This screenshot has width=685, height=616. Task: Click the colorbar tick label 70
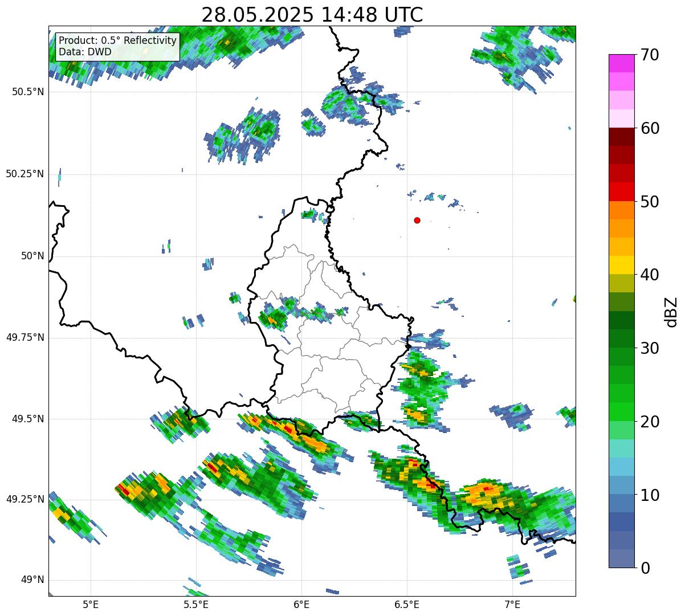pos(649,55)
